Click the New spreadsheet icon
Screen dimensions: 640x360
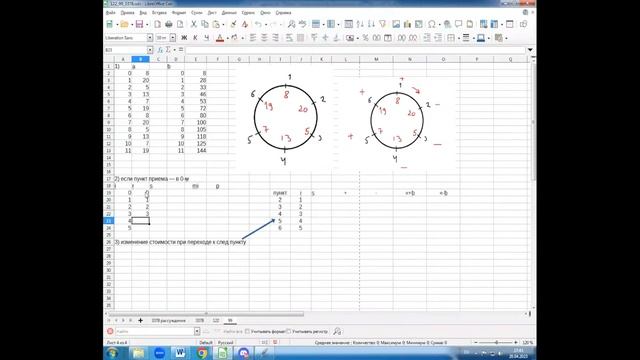109,24
